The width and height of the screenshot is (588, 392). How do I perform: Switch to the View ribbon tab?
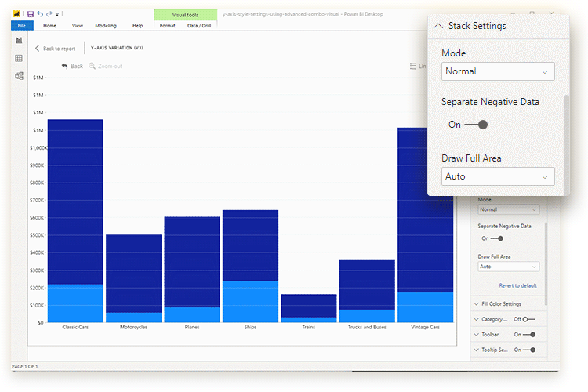coord(78,26)
